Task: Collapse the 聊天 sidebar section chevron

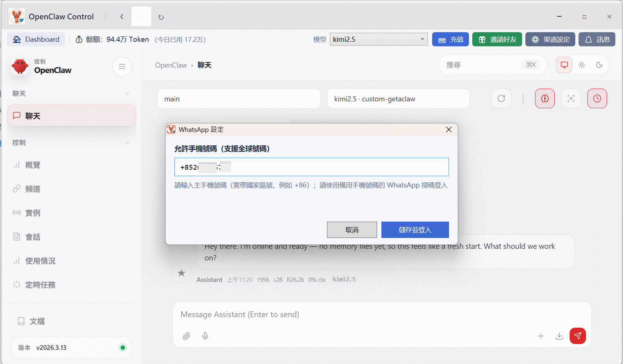Action: 128,94
